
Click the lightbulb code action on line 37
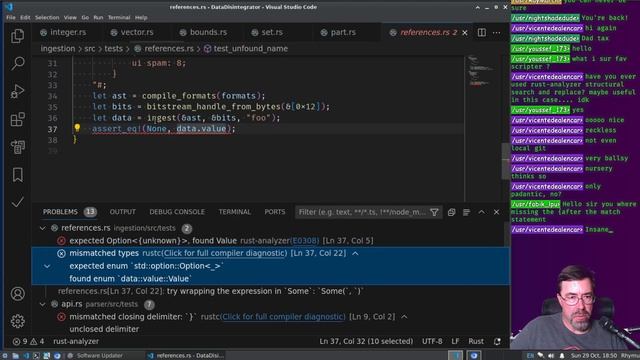point(77,128)
